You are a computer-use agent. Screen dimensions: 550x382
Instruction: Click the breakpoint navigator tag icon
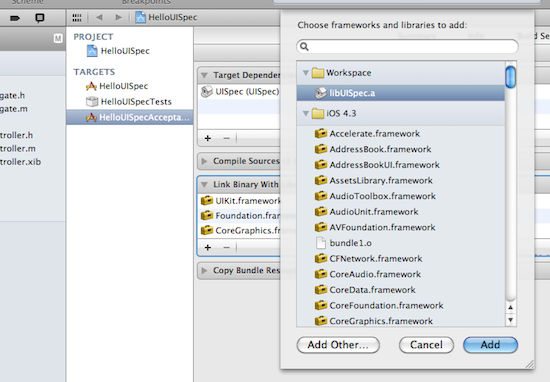pyautogui.click(x=15, y=18)
